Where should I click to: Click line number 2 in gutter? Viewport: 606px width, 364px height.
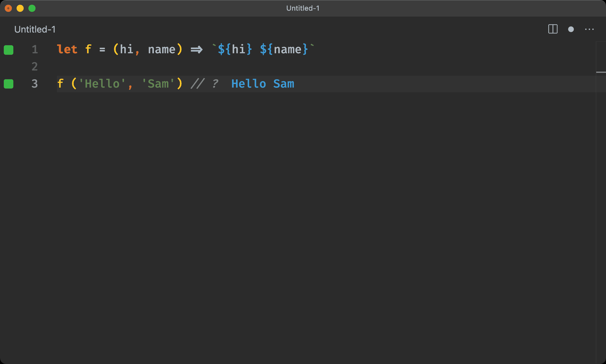(x=35, y=67)
